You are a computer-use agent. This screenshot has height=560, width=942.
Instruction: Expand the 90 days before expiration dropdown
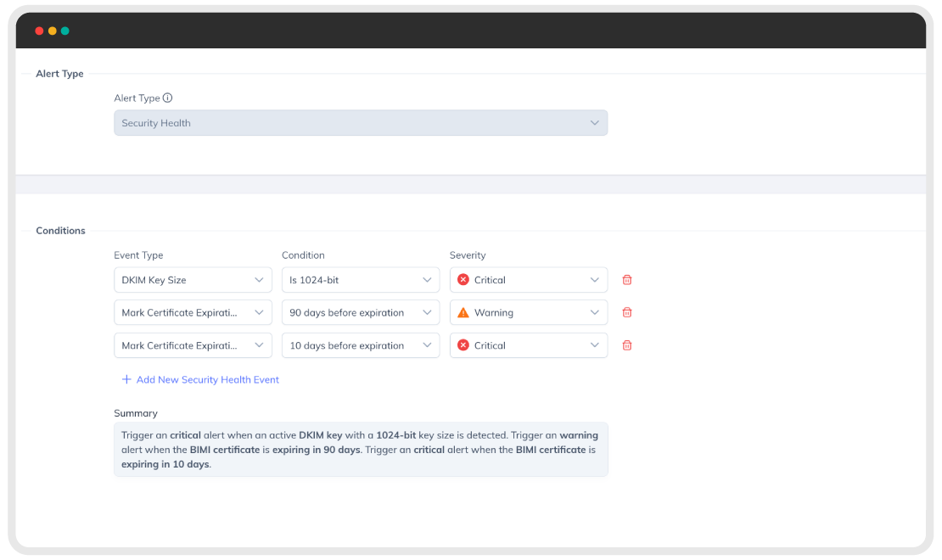(361, 312)
